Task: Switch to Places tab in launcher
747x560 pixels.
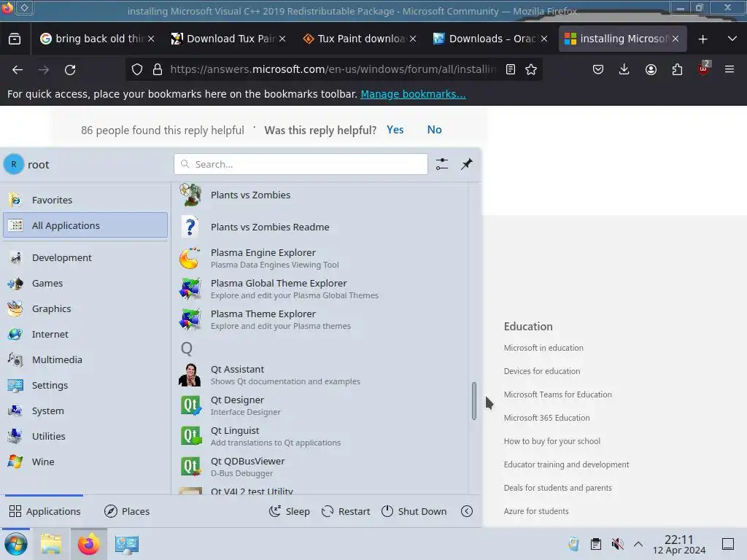Action: (127, 511)
